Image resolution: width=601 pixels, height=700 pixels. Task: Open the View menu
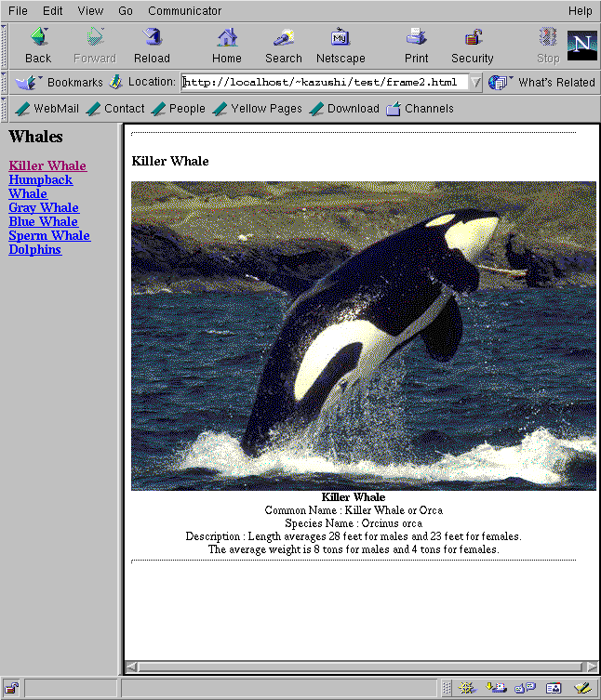tap(90, 11)
